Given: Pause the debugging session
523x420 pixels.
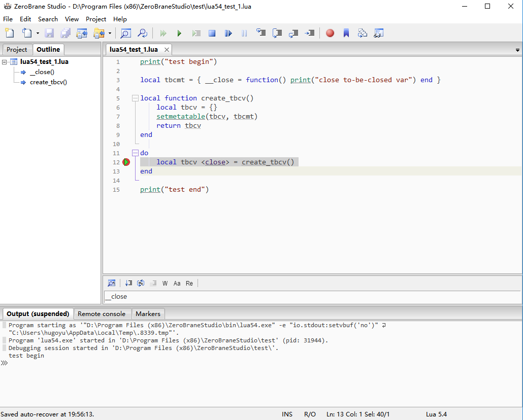Looking at the screenshot, I should [244, 32].
